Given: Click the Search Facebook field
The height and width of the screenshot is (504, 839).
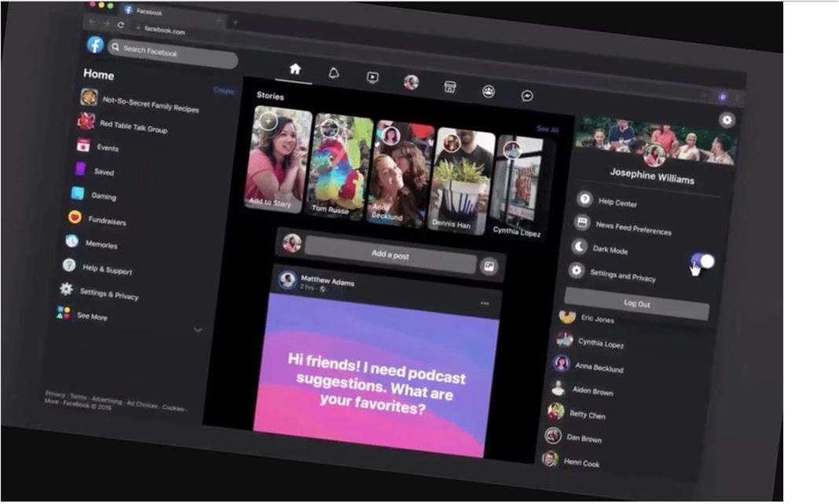Looking at the screenshot, I should [173, 53].
